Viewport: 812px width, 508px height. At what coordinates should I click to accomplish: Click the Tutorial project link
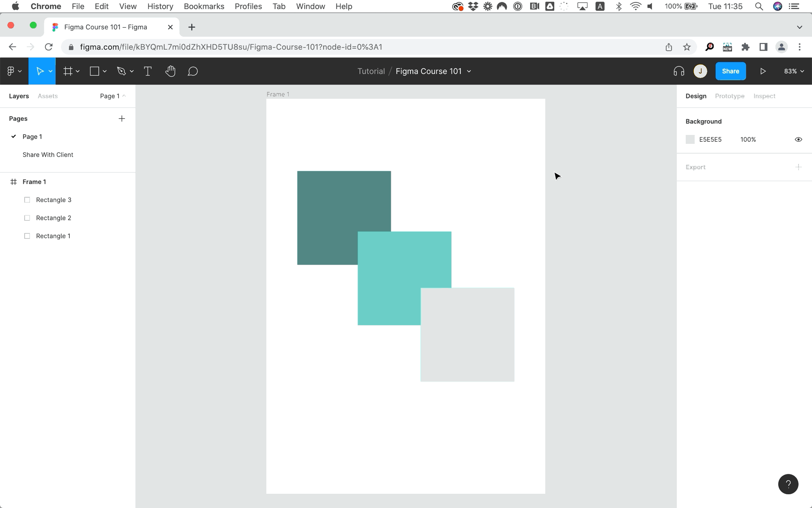click(371, 71)
